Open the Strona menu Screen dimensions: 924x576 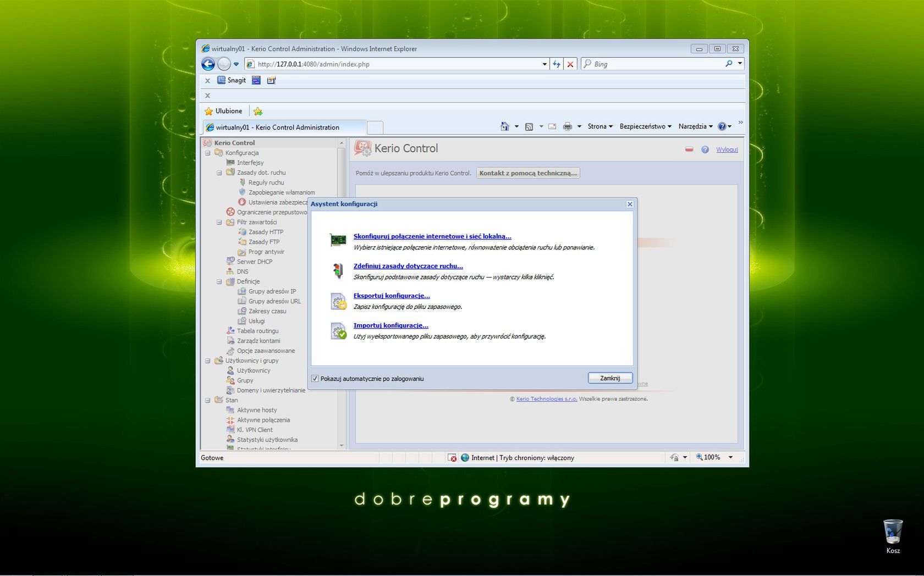[600, 126]
